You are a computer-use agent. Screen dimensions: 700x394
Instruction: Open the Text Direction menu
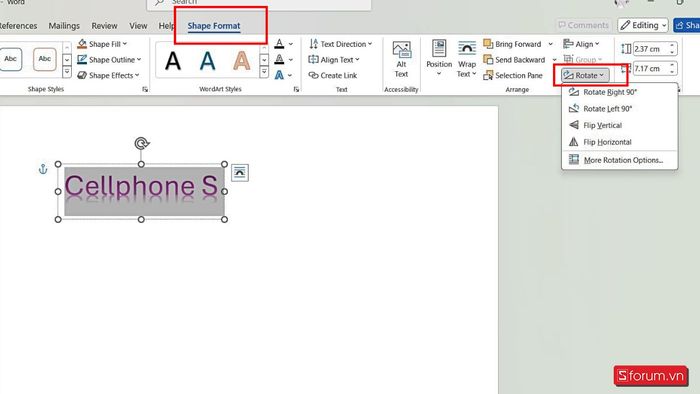point(340,44)
